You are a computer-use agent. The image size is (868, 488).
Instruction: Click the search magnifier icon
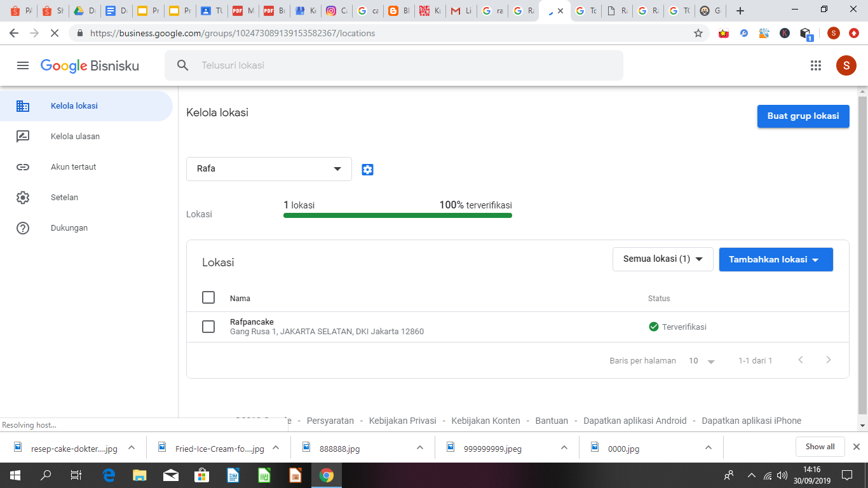point(183,65)
